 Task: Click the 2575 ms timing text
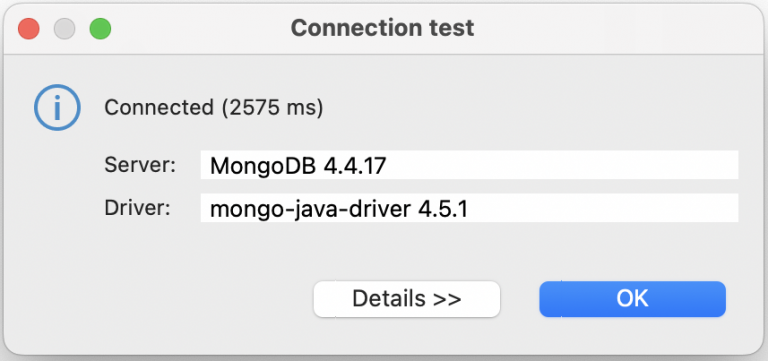272,108
